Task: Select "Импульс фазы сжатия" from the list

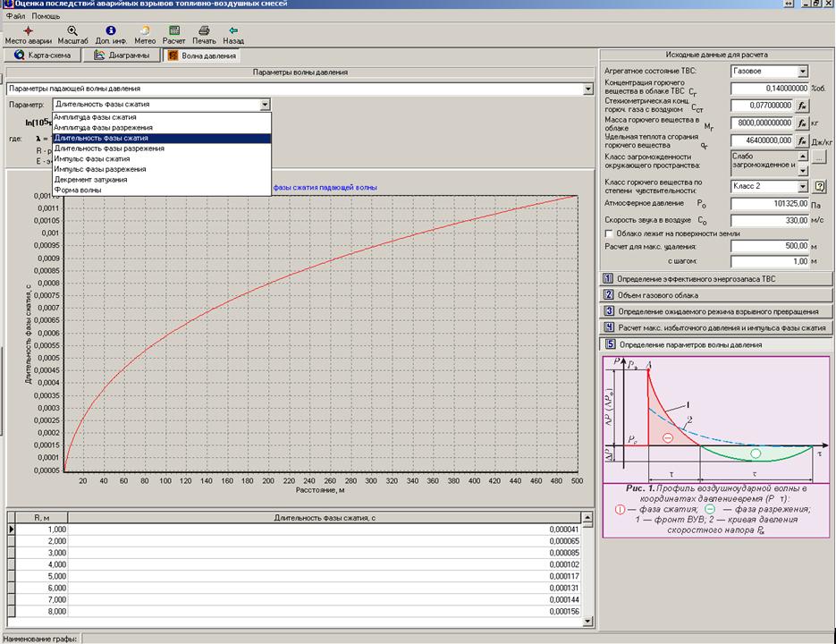Action: [91, 158]
